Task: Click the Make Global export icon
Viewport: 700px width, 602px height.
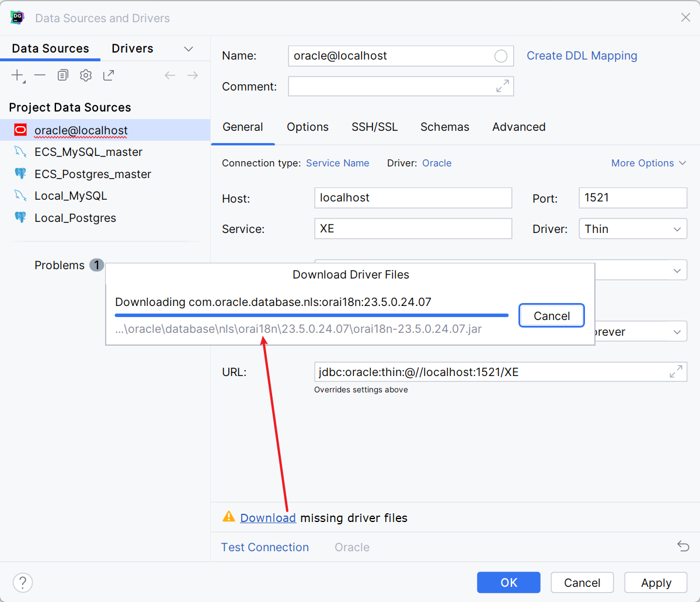Action: [109, 75]
